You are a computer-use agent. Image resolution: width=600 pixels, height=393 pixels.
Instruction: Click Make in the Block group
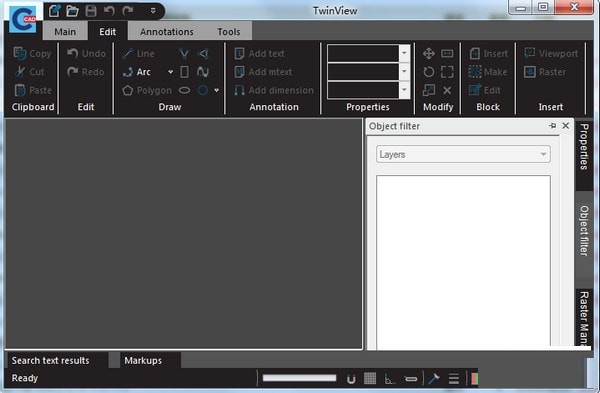pyautogui.click(x=488, y=72)
